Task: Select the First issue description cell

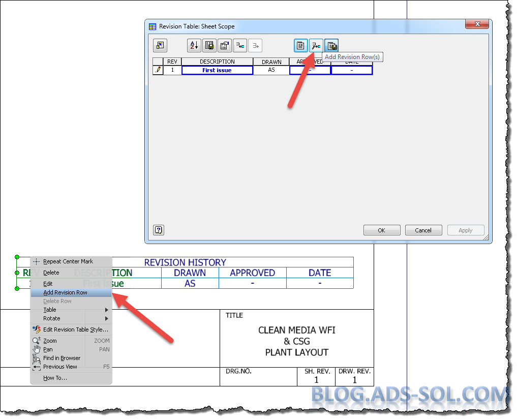Action: 217,70
